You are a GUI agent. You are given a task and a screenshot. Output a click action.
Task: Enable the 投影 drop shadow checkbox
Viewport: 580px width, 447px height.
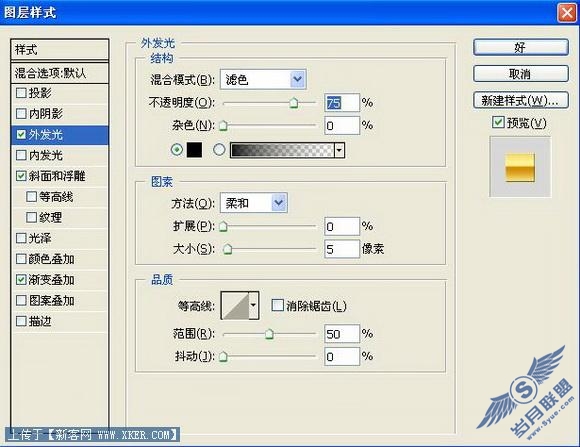click(x=21, y=93)
